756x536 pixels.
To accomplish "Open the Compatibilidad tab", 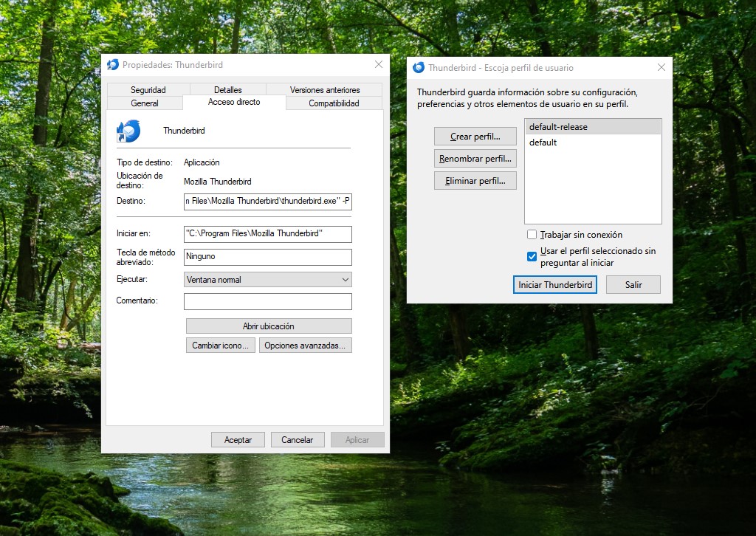I will point(334,103).
